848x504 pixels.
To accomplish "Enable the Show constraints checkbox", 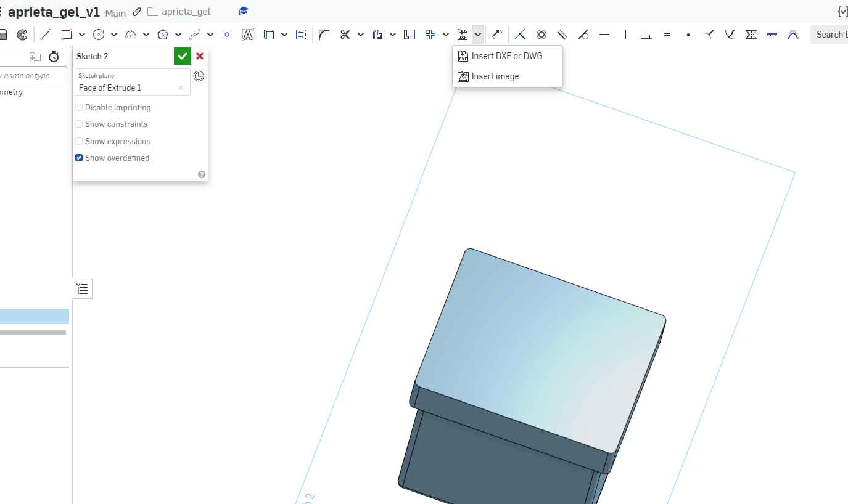I will (x=79, y=124).
